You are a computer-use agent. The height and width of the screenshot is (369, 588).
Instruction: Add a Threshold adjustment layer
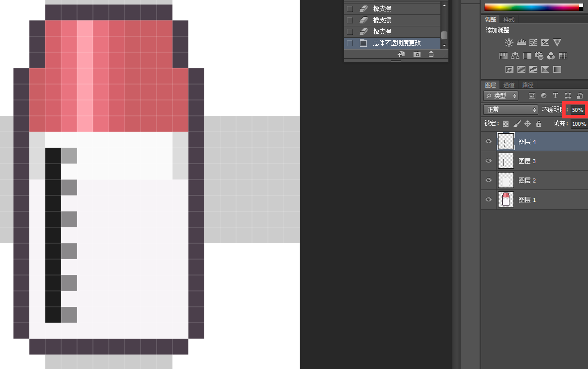coord(533,70)
